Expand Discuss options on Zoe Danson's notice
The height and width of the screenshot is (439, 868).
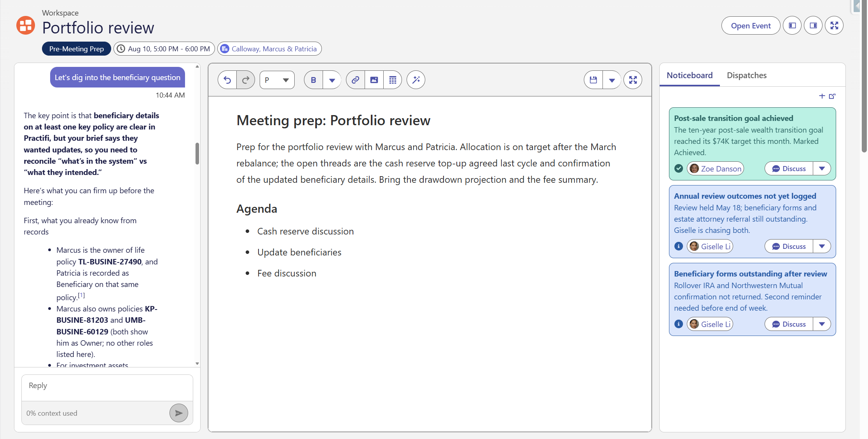[822, 169]
